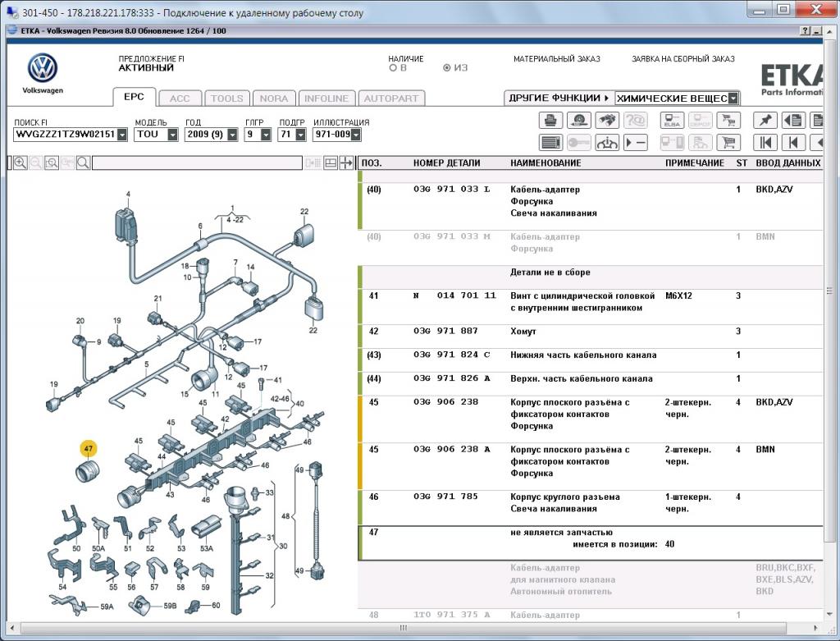Open the TOOLS tab
This screenshot has width=840, height=641.
click(x=227, y=98)
